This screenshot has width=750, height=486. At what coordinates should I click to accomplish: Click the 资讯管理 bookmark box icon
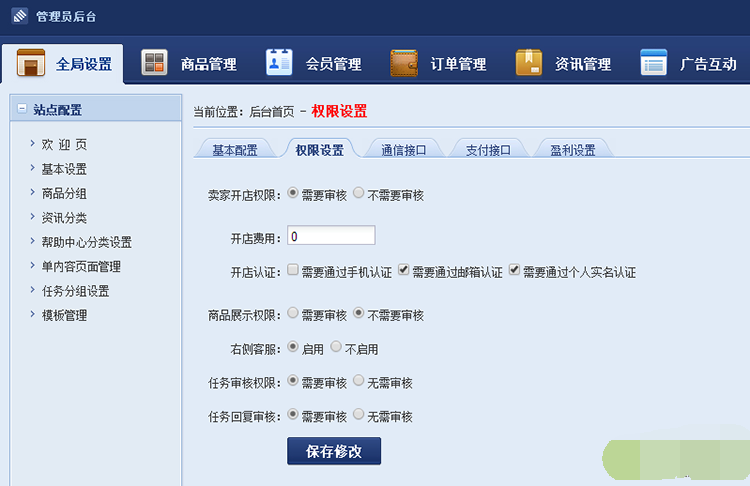tap(529, 63)
